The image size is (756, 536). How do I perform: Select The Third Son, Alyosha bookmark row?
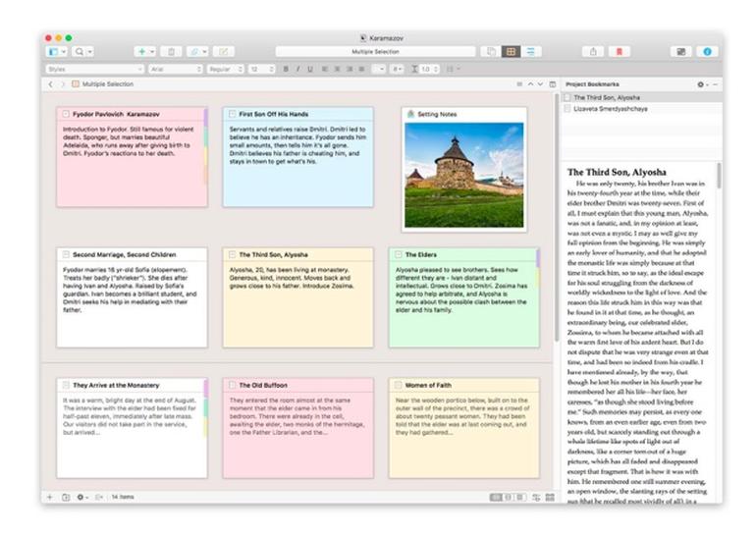click(x=642, y=97)
